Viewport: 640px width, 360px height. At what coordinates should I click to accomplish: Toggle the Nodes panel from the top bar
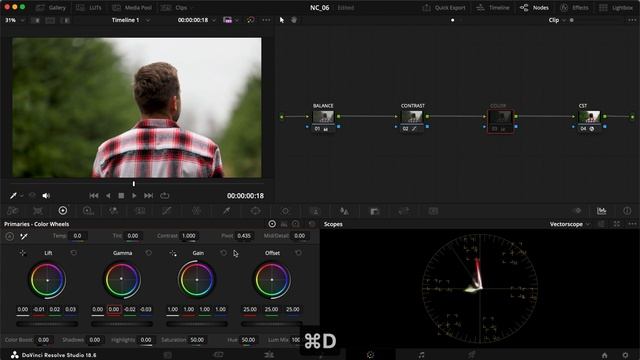click(x=534, y=8)
